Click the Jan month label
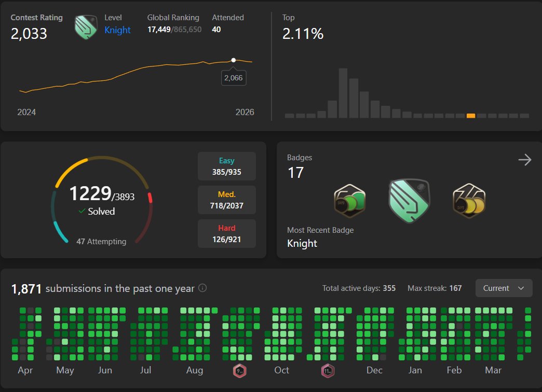The height and width of the screenshot is (392, 542). (x=415, y=370)
